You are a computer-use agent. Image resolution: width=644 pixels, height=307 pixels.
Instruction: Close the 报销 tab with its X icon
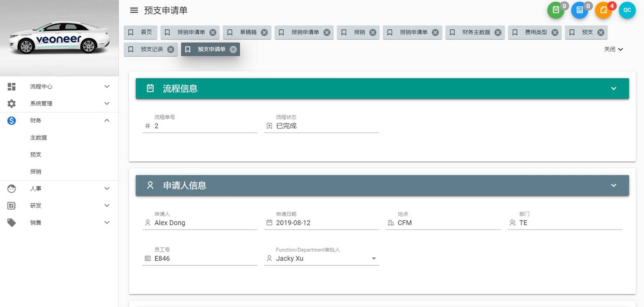pyautogui.click(x=373, y=32)
